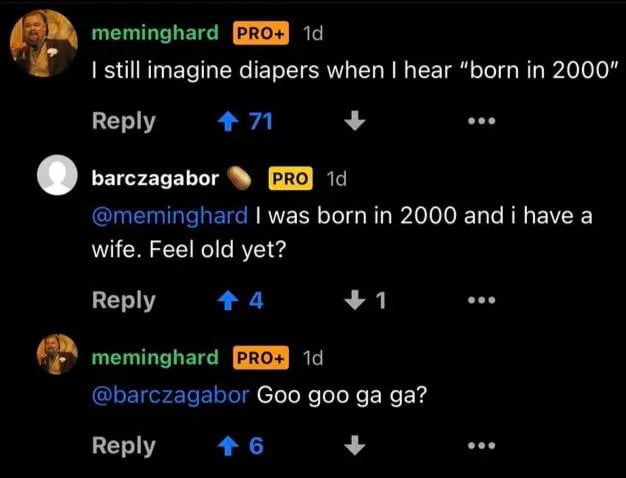Image resolution: width=626 pixels, height=478 pixels.
Task: Open meminghard's avatar on the last comment
Action: coord(58,356)
